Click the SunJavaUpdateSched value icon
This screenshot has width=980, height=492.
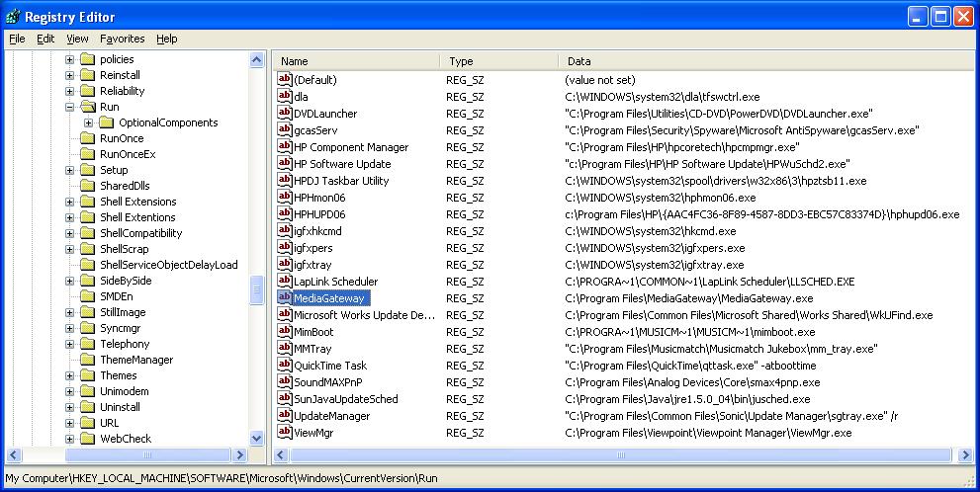coord(285,398)
